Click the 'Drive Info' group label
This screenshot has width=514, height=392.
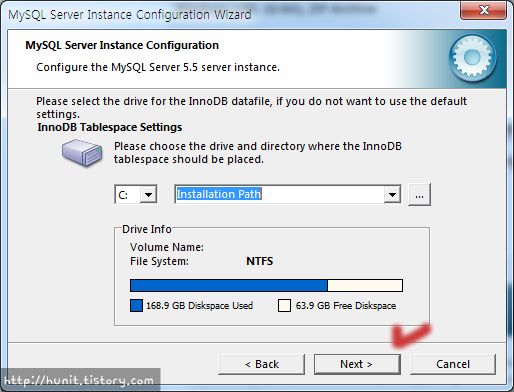point(147,229)
